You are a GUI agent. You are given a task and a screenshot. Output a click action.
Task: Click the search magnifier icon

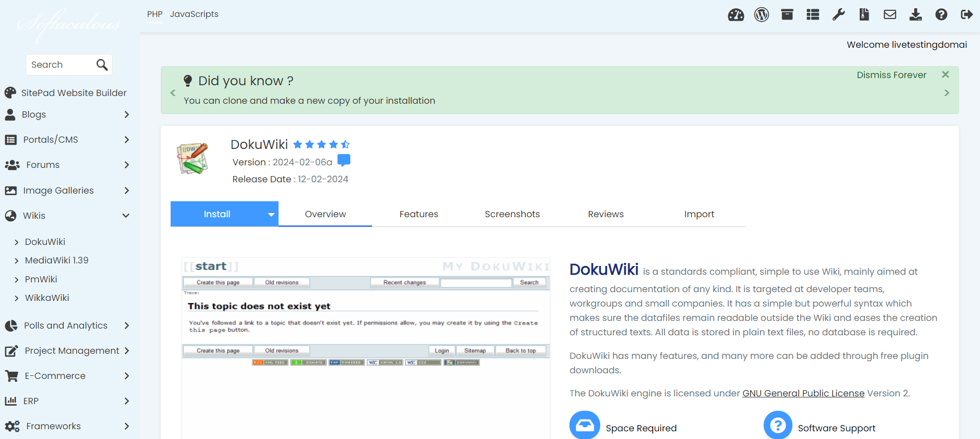(102, 65)
